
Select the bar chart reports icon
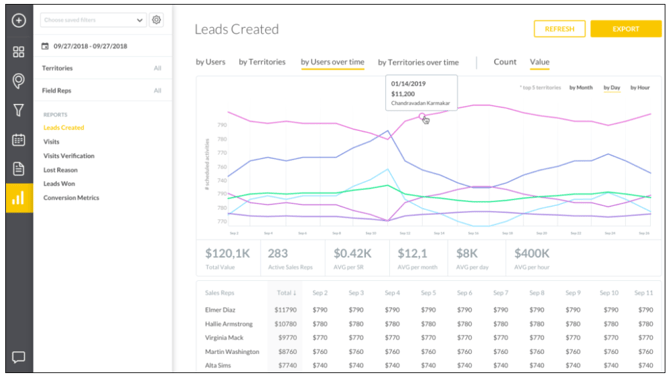pyautogui.click(x=18, y=198)
